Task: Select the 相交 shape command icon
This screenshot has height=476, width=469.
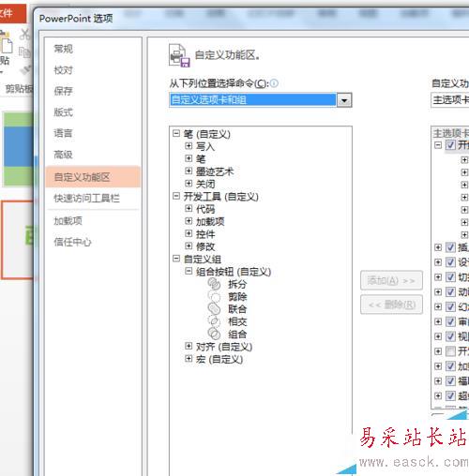Action: coord(214,321)
